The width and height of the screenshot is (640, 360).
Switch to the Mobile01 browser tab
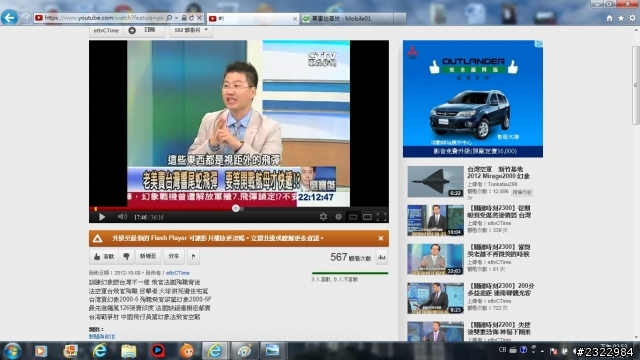[x=347, y=18]
